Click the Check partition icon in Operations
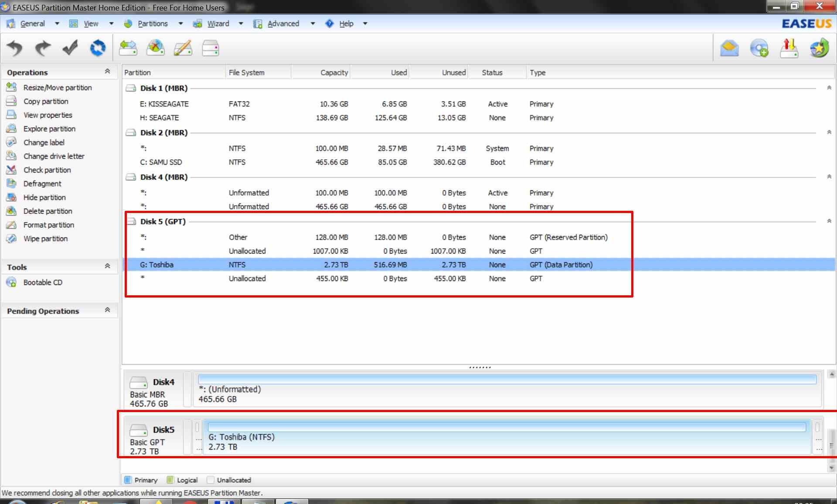The height and width of the screenshot is (504, 837). tap(11, 170)
